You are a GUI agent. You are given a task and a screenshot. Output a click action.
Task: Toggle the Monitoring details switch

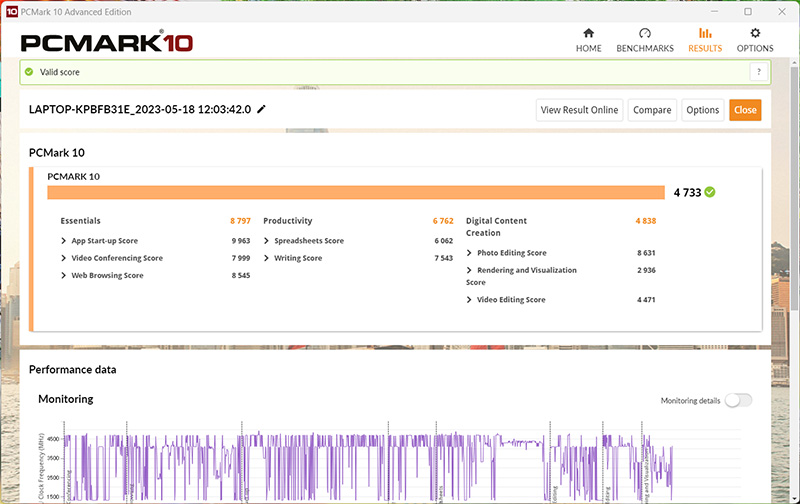738,400
